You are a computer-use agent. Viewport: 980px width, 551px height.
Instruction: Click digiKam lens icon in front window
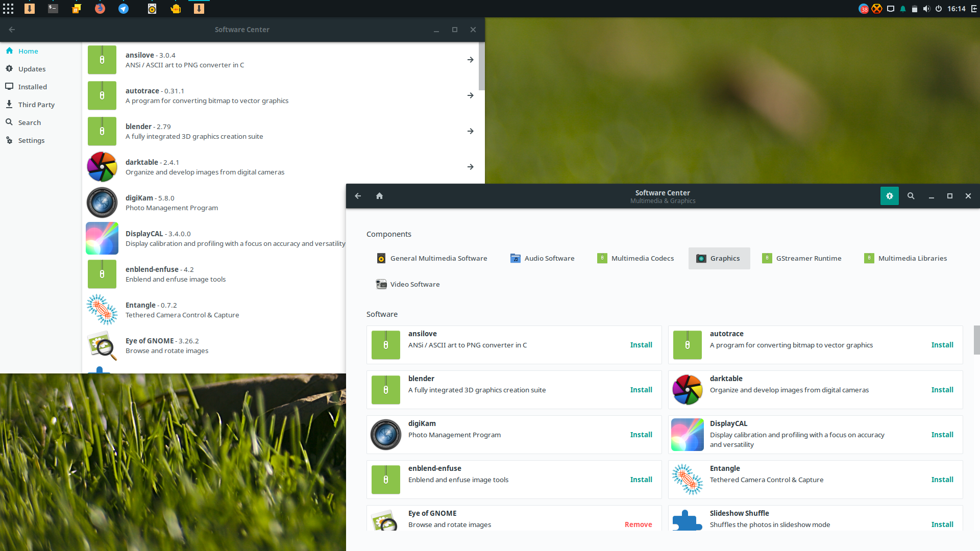click(x=386, y=435)
